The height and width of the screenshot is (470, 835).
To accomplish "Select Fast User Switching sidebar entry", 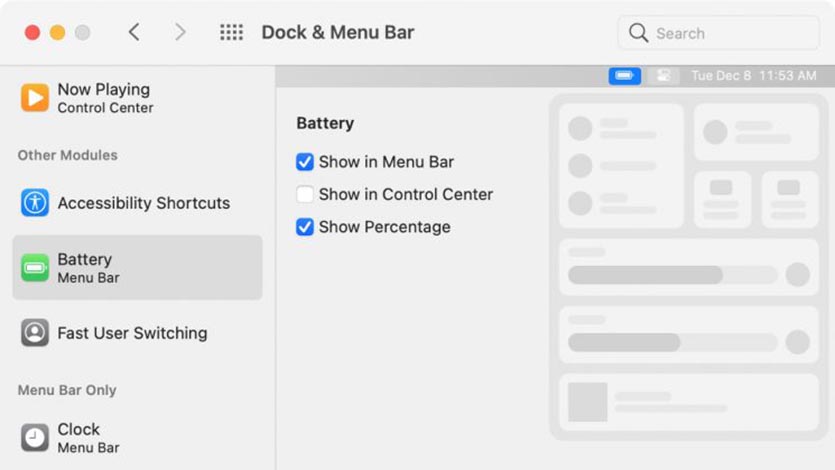I will 137,333.
